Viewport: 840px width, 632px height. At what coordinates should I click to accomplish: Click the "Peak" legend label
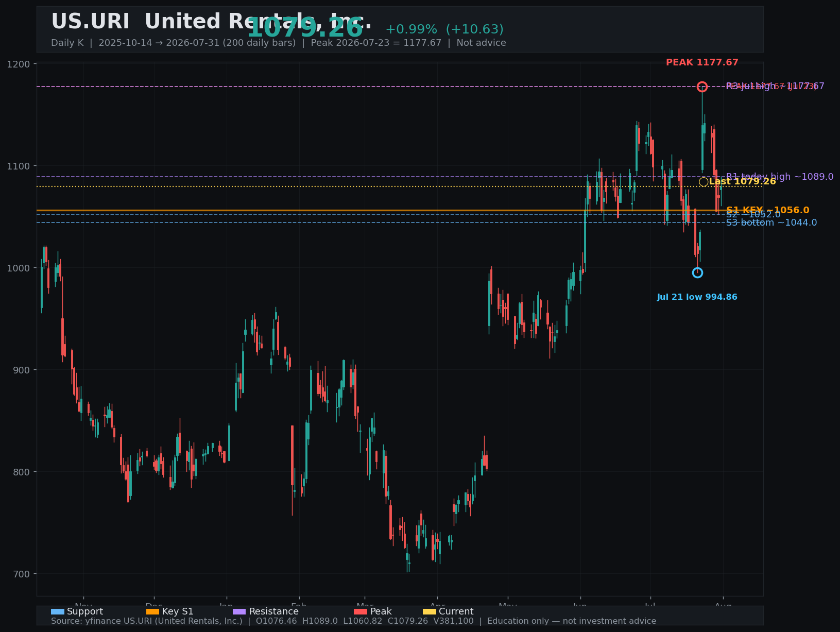[x=381, y=611]
